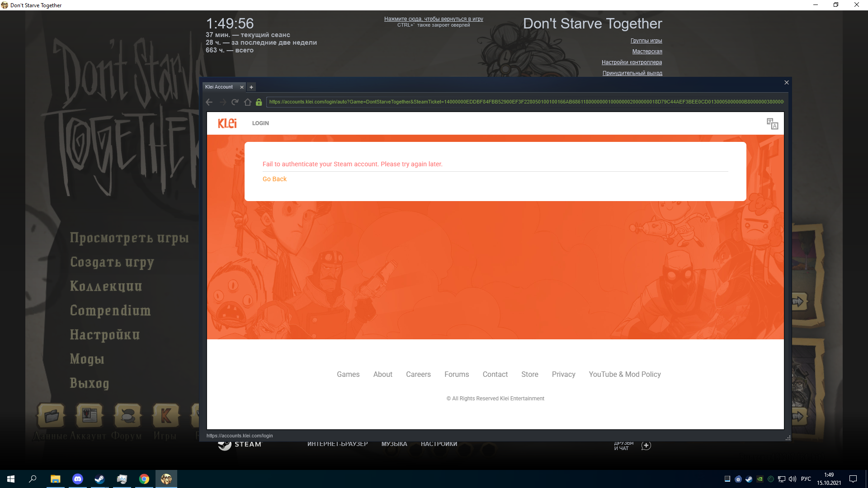Viewport: 868px width, 488px height.
Task: Click the Friends & Chat plus icon
Action: (x=646, y=446)
